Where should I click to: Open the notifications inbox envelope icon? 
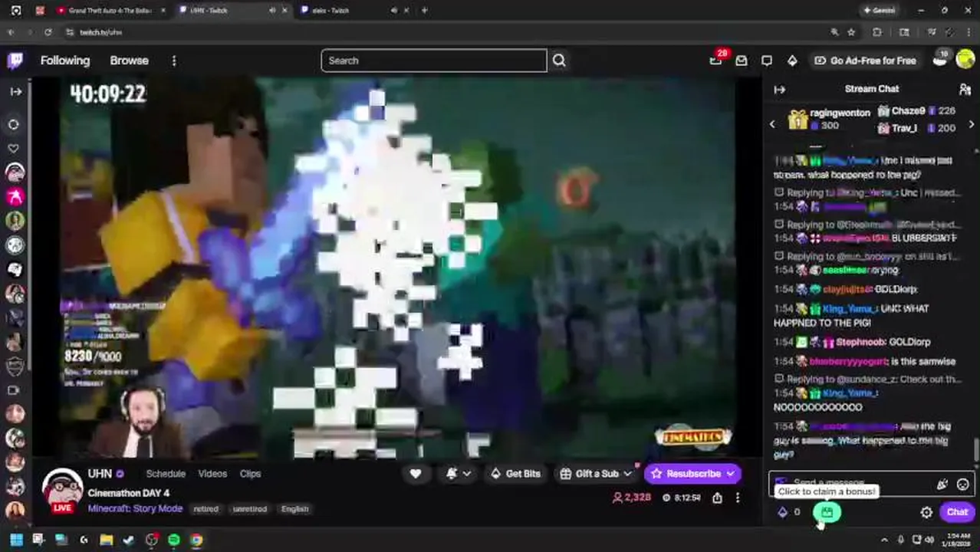pos(742,61)
